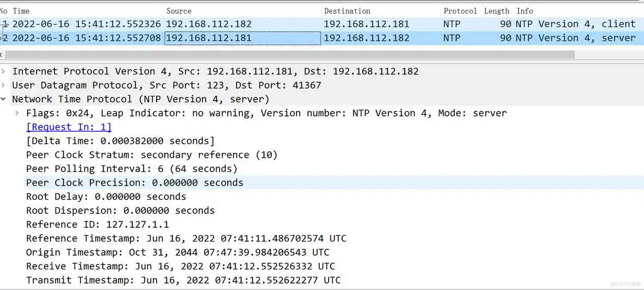Expand the Flags: 0x24 field

(17, 113)
